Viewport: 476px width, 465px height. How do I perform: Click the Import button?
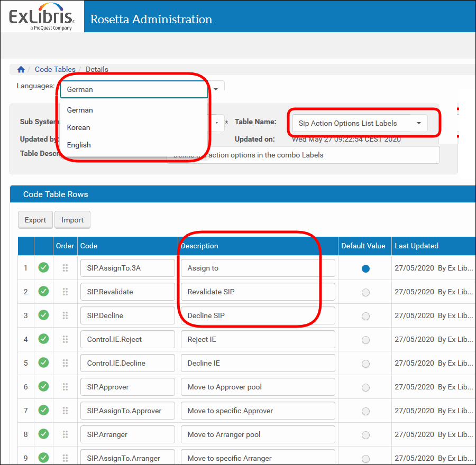point(72,220)
